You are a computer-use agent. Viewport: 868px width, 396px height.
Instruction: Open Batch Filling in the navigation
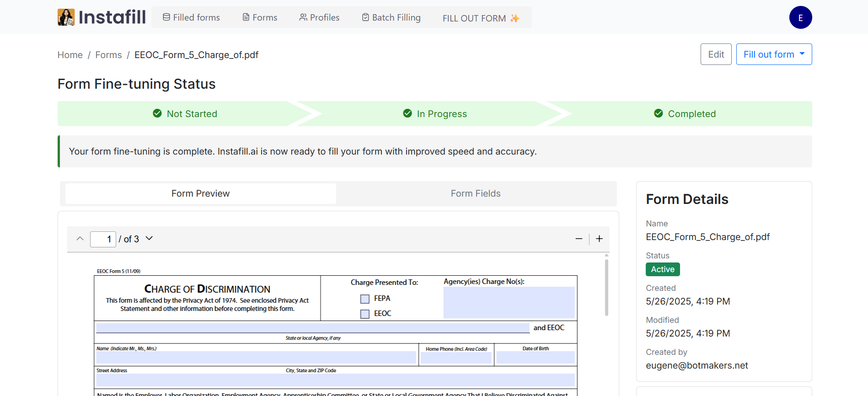(x=391, y=17)
